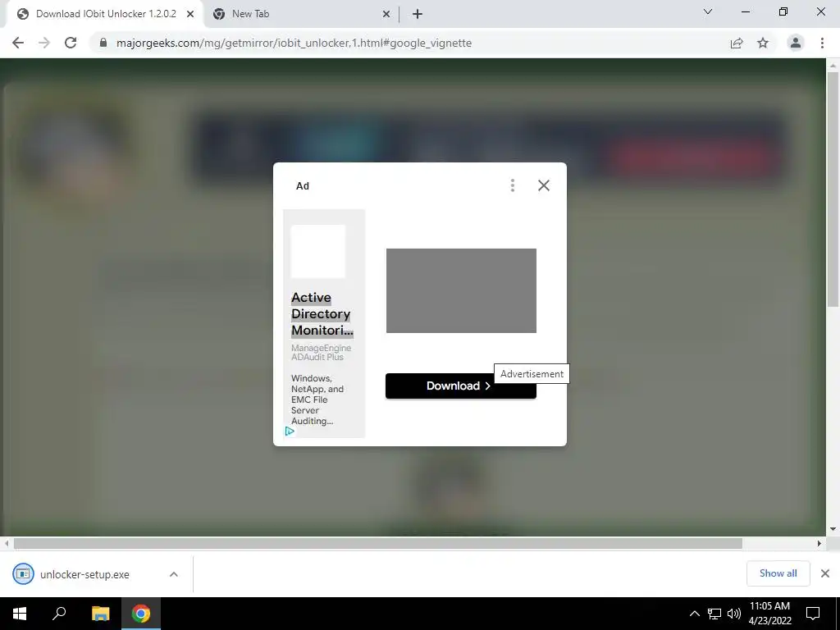Reload the current page

(71, 43)
